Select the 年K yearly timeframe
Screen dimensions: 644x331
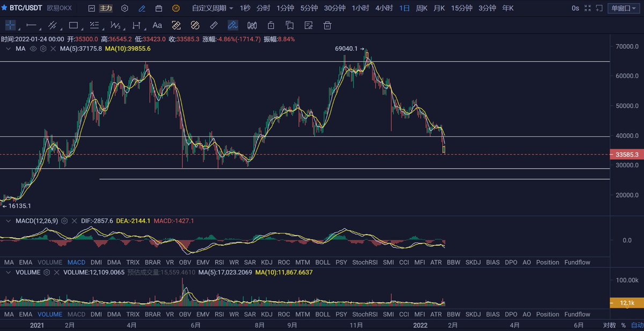508,9
